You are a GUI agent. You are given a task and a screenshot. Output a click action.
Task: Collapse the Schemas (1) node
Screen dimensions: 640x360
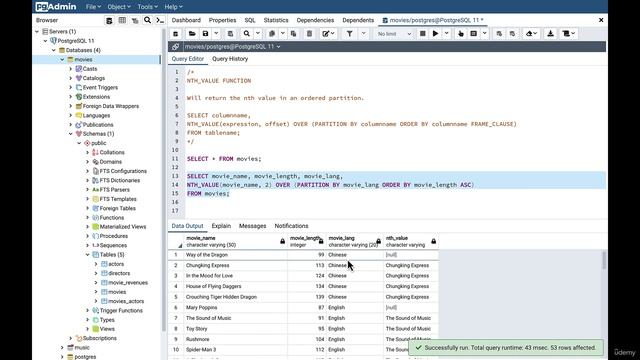pyautogui.click(x=71, y=134)
